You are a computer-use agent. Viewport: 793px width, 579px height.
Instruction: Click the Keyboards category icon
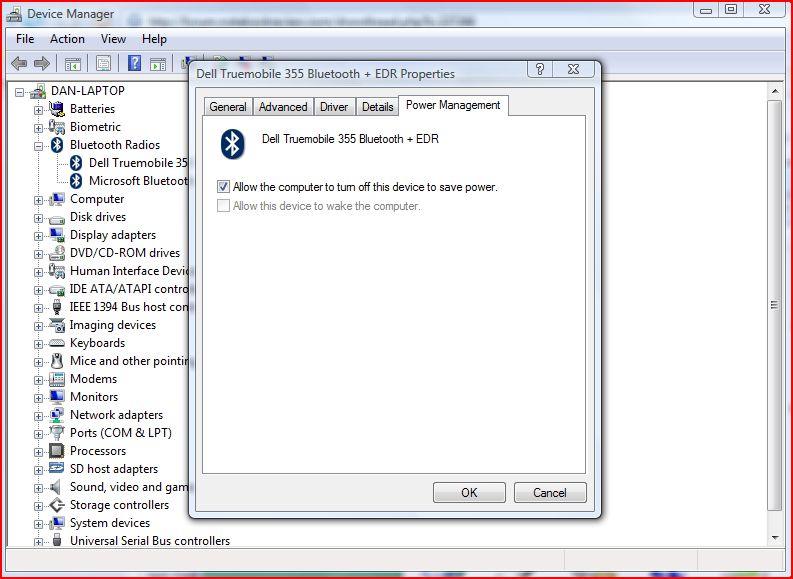pyautogui.click(x=57, y=343)
